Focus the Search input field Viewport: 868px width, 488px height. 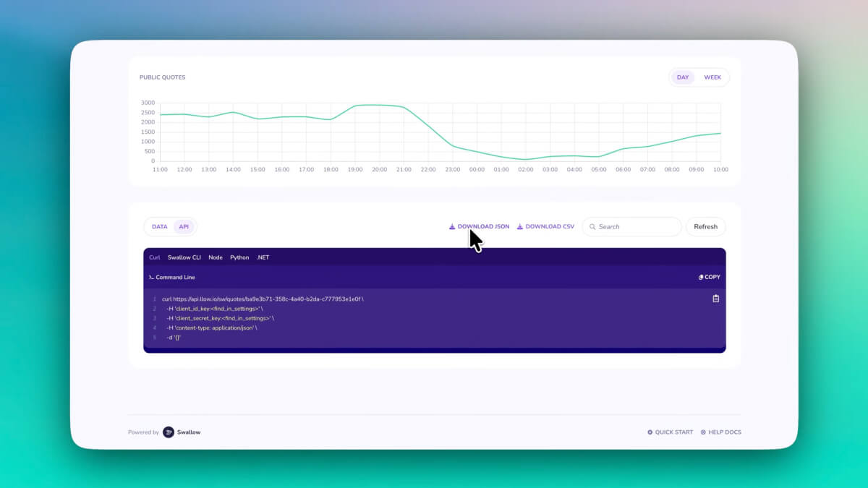click(x=632, y=227)
